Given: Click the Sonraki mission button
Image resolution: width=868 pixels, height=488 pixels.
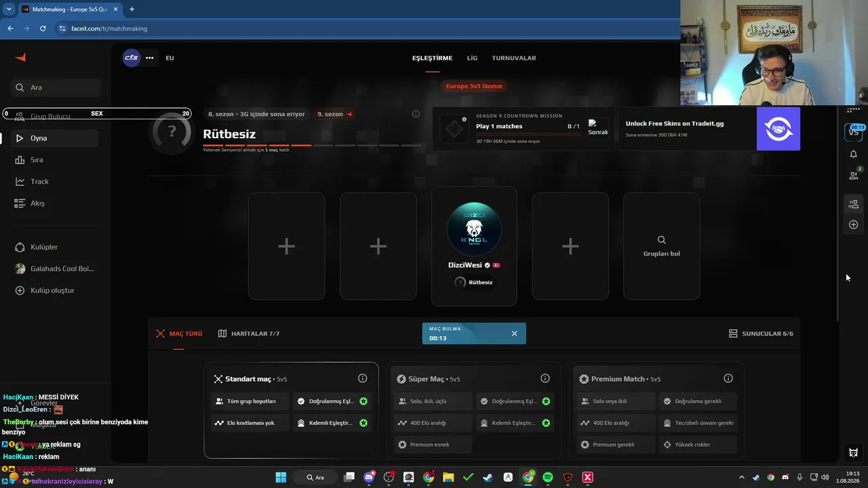Looking at the screenshot, I should click(598, 128).
